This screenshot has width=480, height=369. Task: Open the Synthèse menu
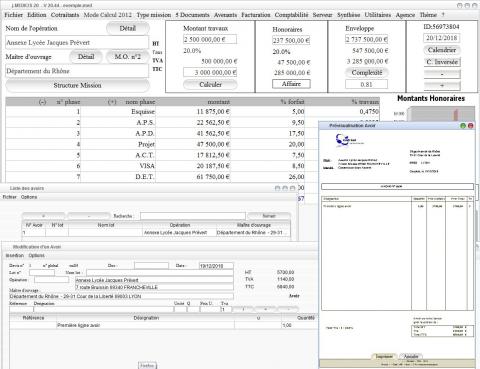tap(348, 15)
